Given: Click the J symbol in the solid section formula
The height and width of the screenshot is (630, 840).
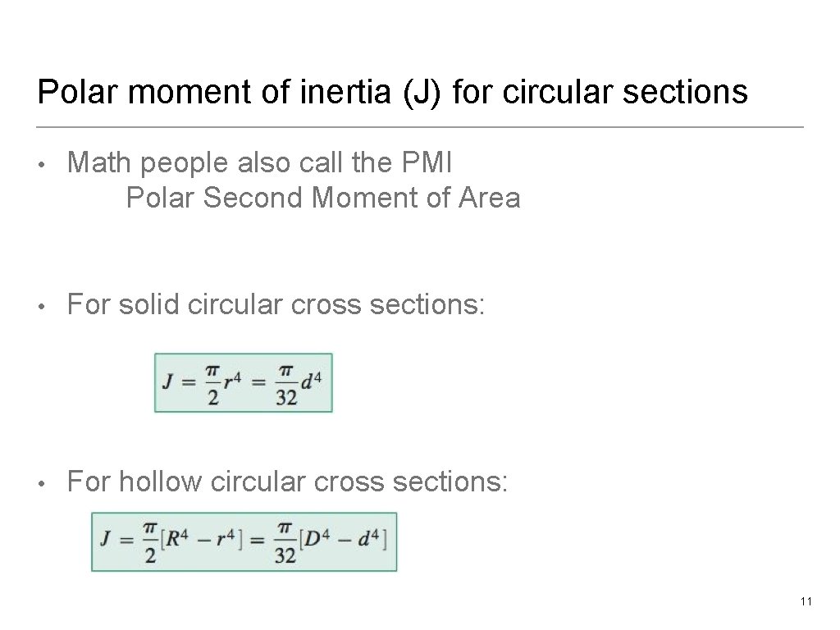Looking at the screenshot, I should point(168,382).
